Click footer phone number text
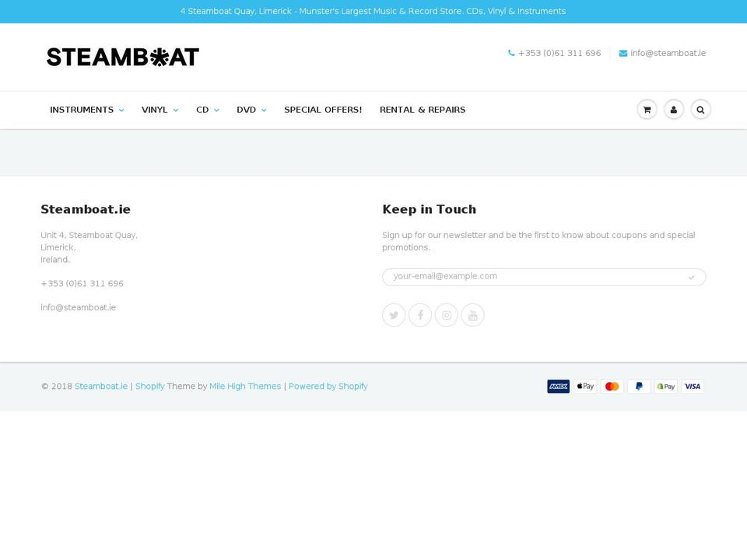 coord(82,283)
